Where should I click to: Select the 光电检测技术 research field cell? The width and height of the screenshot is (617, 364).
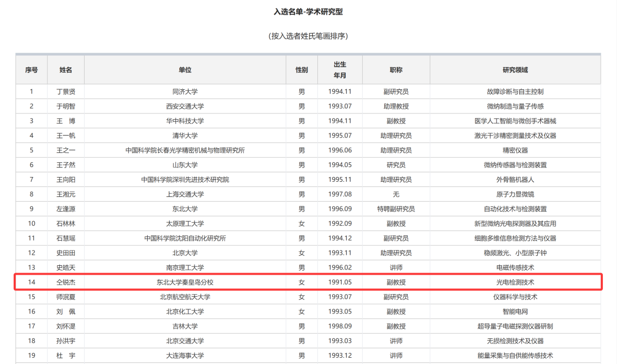(515, 282)
